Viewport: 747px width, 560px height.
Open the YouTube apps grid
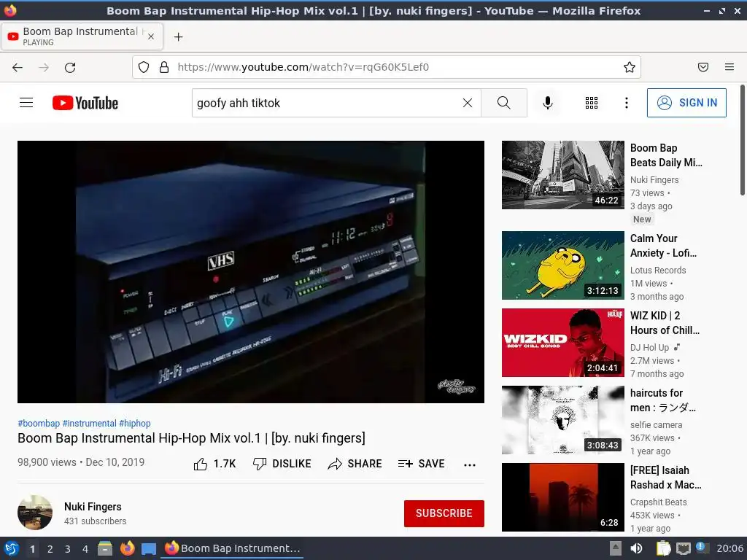[591, 103]
